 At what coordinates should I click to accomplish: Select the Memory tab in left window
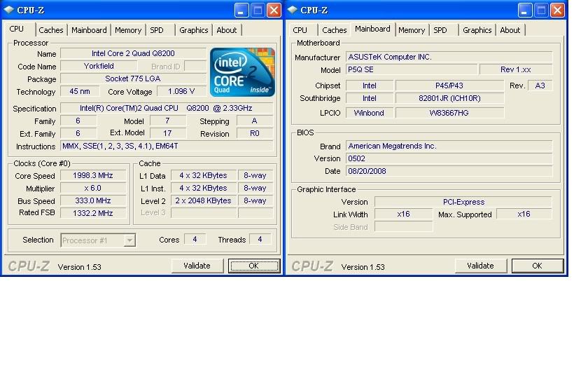coord(128,30)
